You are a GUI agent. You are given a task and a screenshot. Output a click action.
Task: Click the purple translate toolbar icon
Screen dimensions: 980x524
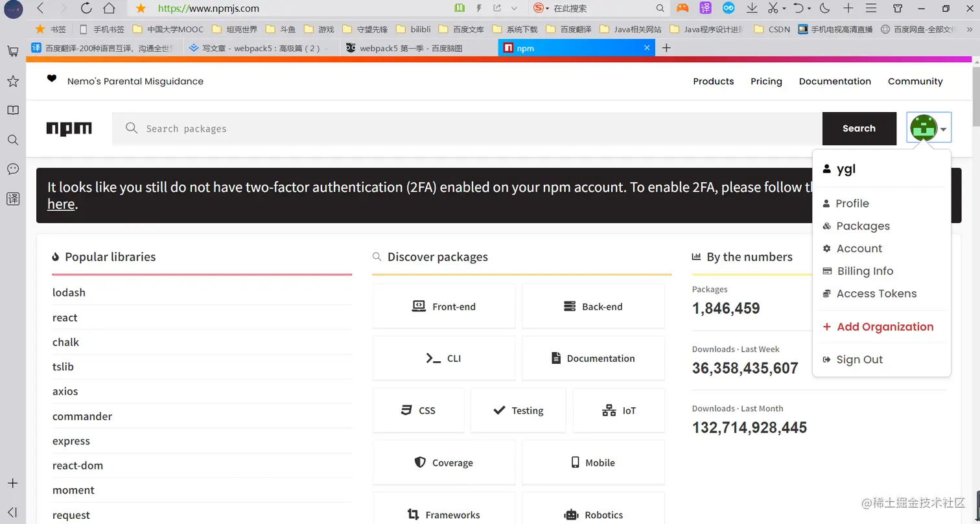(x=706, y=8)
